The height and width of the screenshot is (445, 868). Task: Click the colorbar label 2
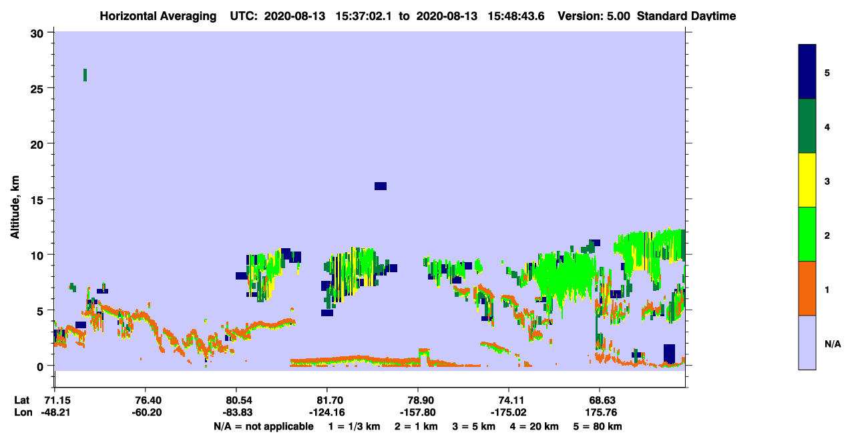[x=827, y=235]
